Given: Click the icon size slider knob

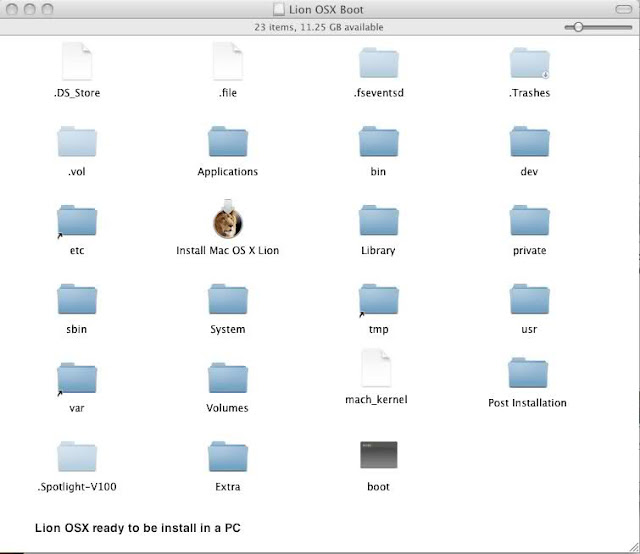Looking at the screenshot, I should 578,27.
